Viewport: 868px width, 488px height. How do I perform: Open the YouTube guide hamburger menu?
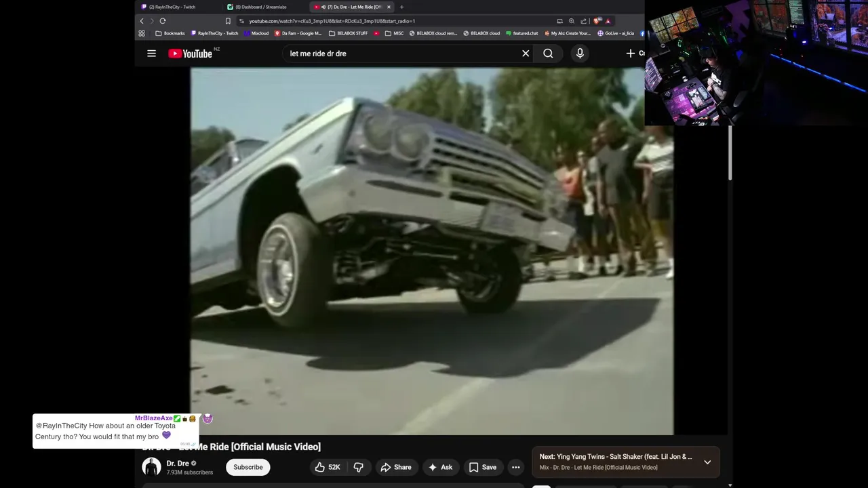[151, 54]
